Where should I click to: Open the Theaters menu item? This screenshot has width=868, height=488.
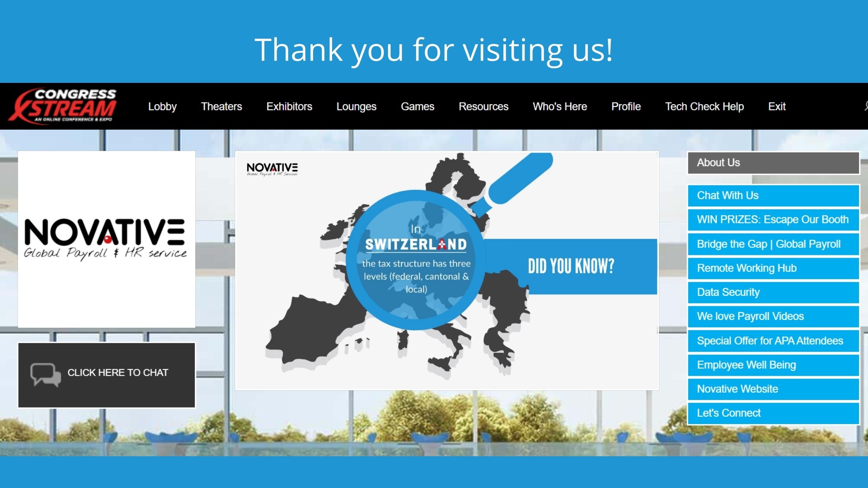221,107
